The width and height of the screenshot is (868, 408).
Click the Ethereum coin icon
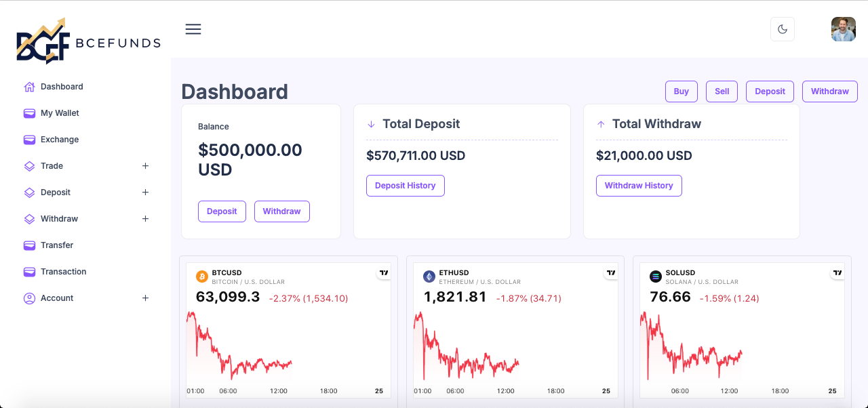click(x=429, y=277)
